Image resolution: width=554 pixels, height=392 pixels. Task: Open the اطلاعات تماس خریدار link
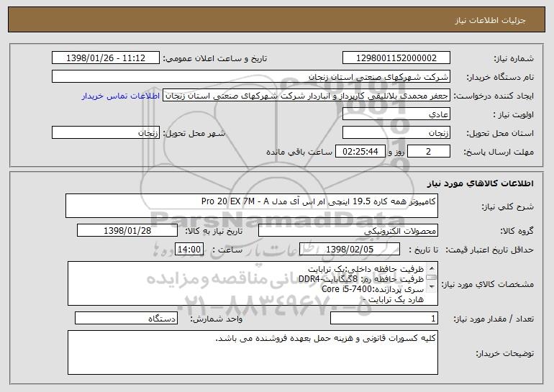pos(120,96)
